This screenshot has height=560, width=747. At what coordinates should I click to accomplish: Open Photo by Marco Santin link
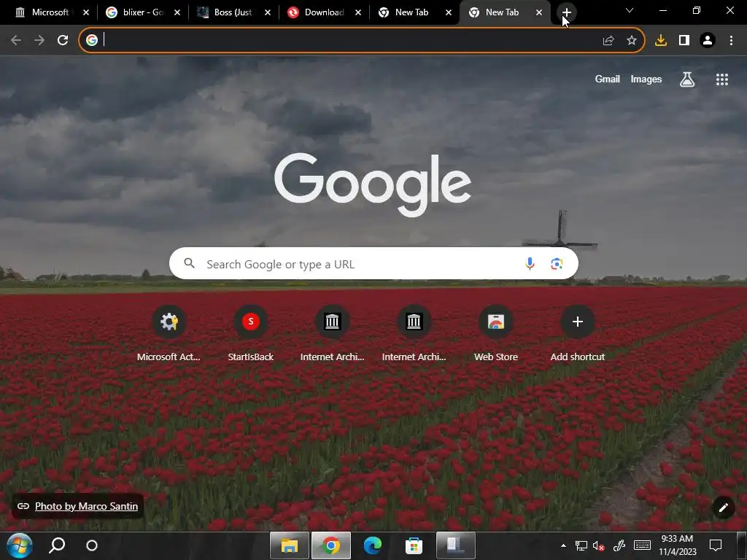86,506
